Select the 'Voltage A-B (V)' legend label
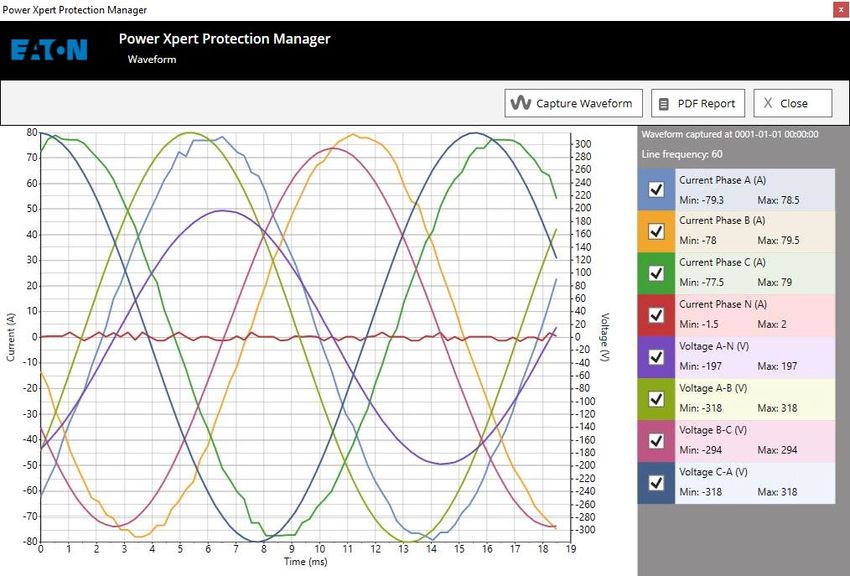 713,388
